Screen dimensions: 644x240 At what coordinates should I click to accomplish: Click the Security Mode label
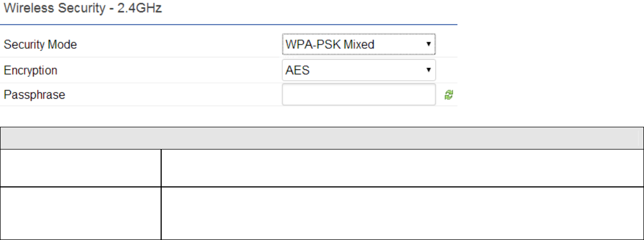point(40,44)
